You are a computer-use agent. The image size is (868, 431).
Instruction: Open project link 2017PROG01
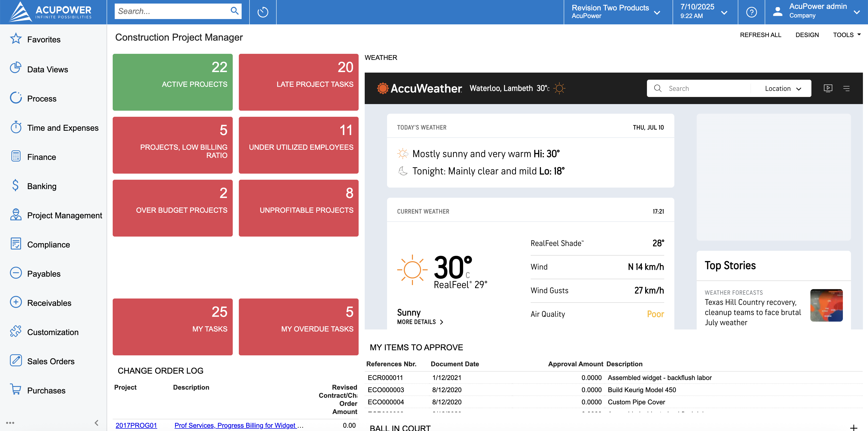point(136,425)
